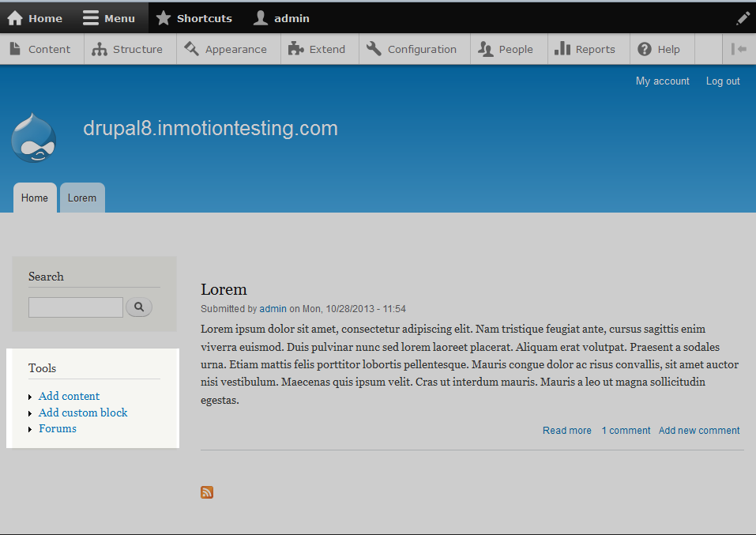Click inside the Search text field

coord(76,307)
